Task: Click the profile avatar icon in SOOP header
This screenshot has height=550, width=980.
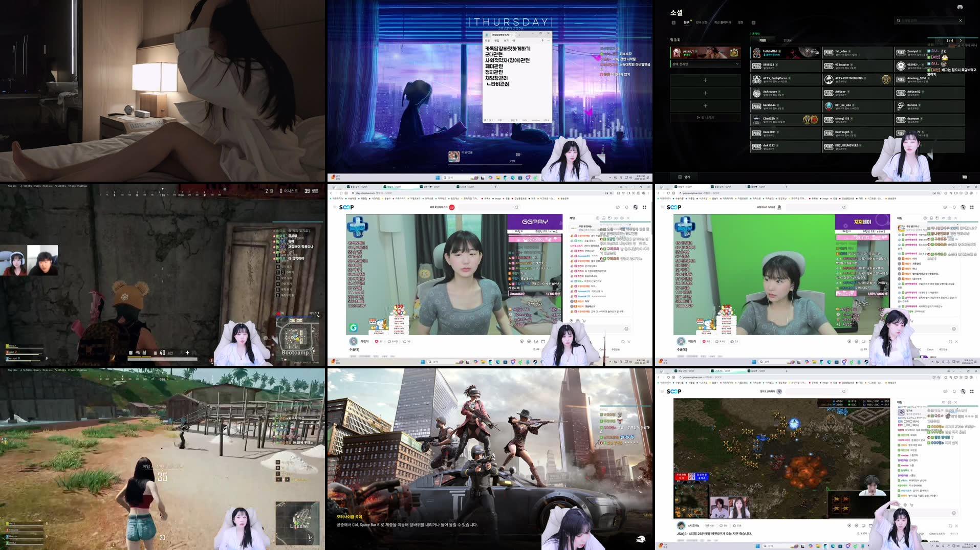Action: 636,207
